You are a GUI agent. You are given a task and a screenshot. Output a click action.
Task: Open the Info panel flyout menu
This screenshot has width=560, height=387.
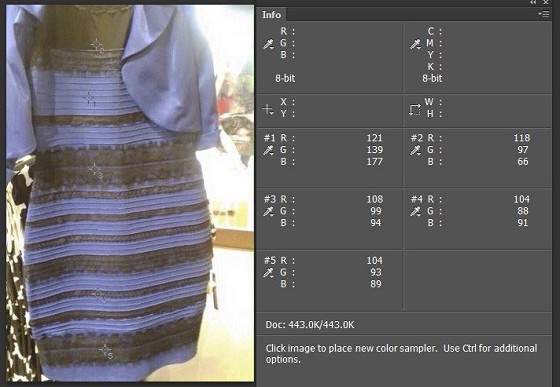[x=544, y=14]
